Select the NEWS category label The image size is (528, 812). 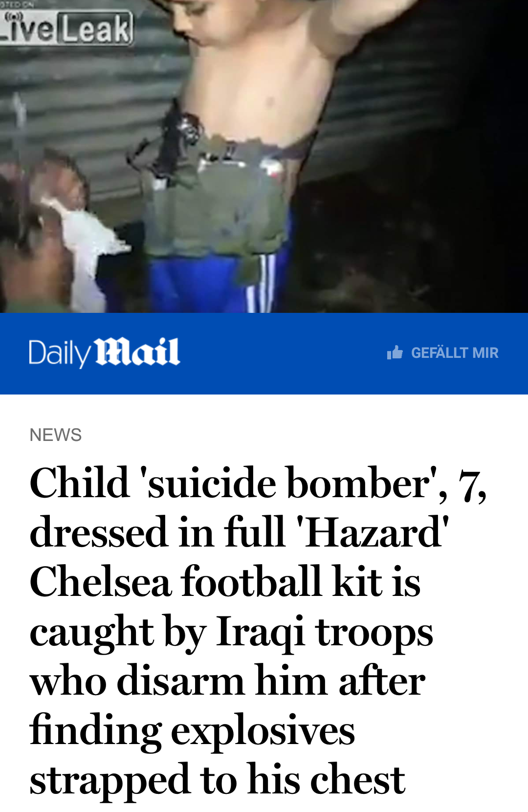click(x=55, y=435)
